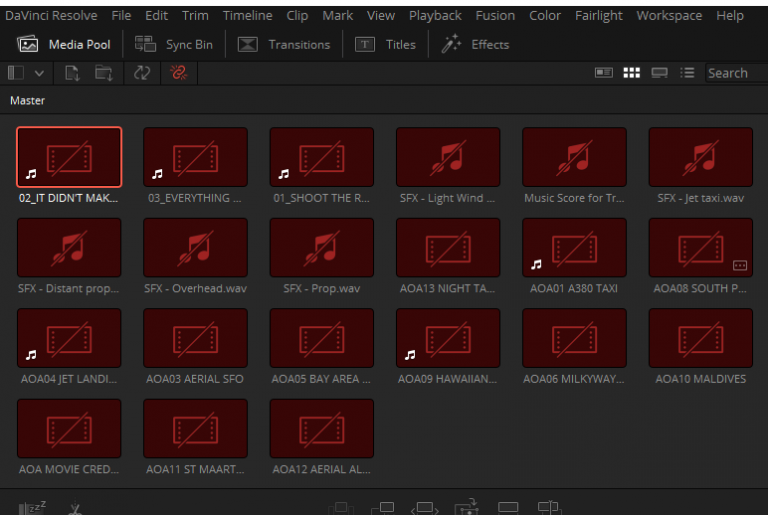768x515 pixels.
Task: Click the sync clips icon
Action: (142, 73)
